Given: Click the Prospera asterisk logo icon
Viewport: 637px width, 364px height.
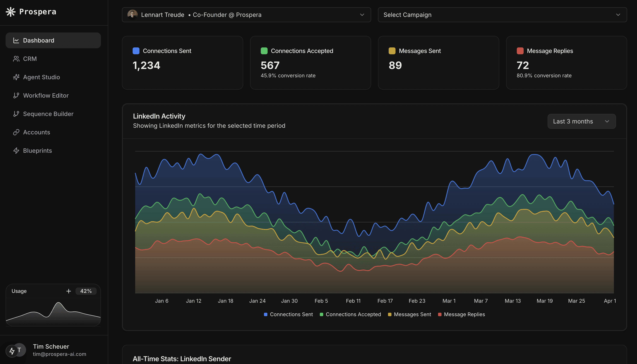Looking at the screenshot, I should click(10, 12).
